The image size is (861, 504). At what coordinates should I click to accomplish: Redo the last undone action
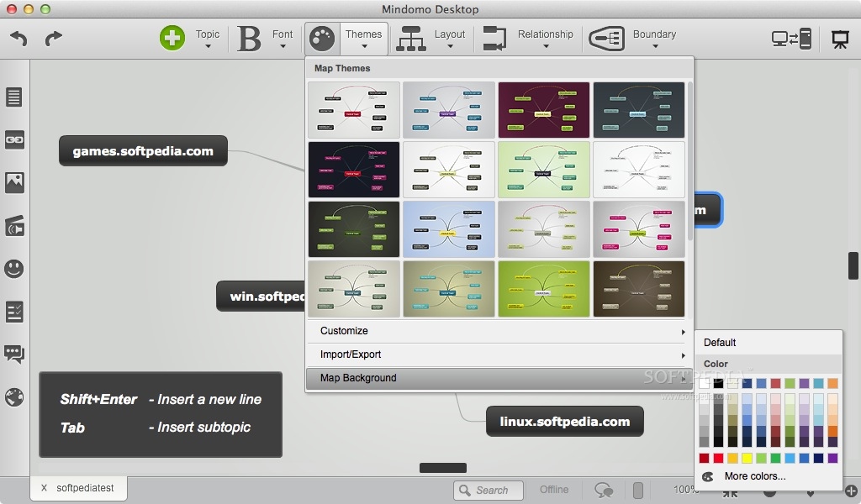[x=53, y=38]
